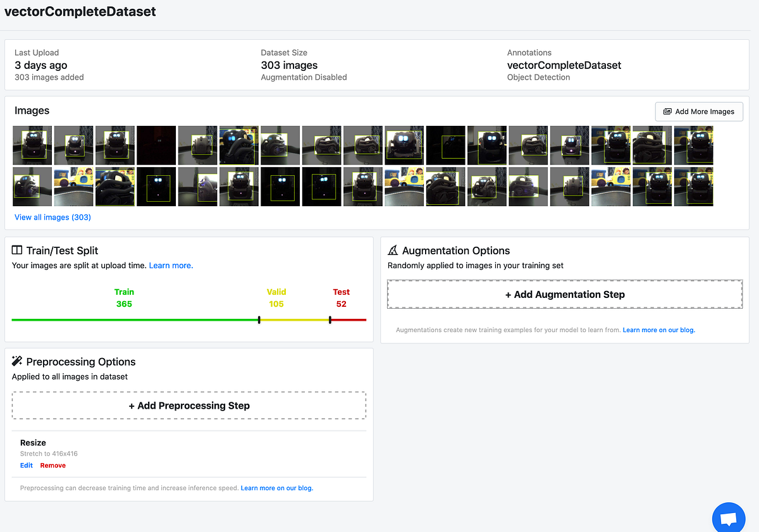759x532 pixels.
Task: Click the Add More Images button
Action: tap(699, 111)
